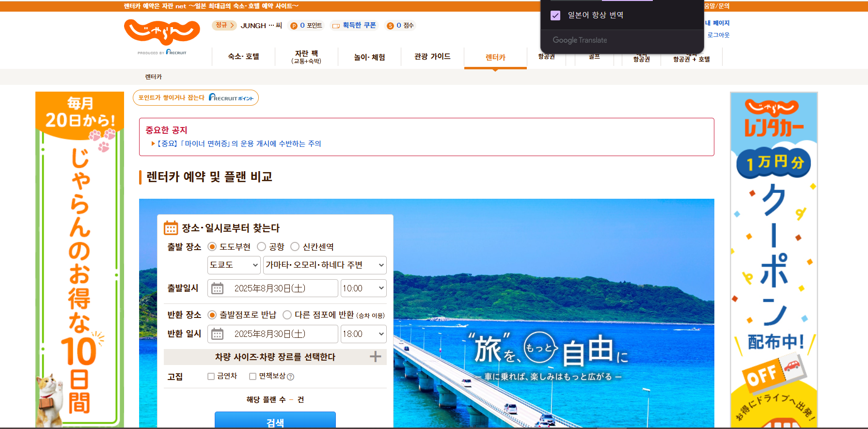The width and height of the screenshot is (868, 429).
Task: Click the return date field 2025年8月30日
Action: [273, 334]
